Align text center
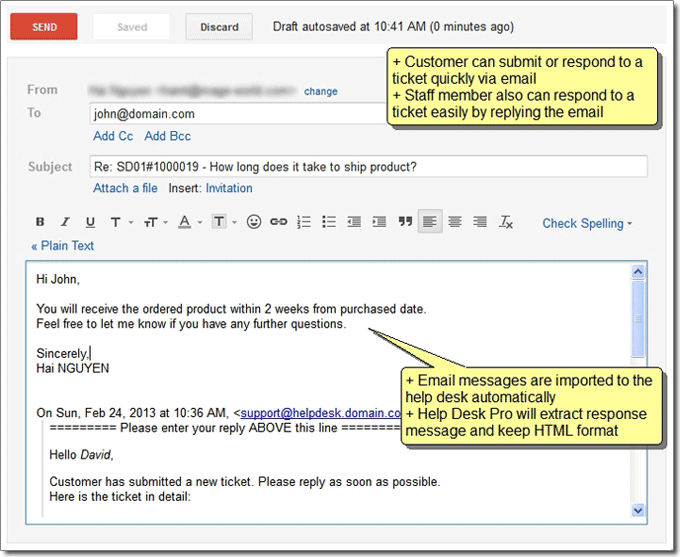 pyautogui.click(x=455, y=222)
